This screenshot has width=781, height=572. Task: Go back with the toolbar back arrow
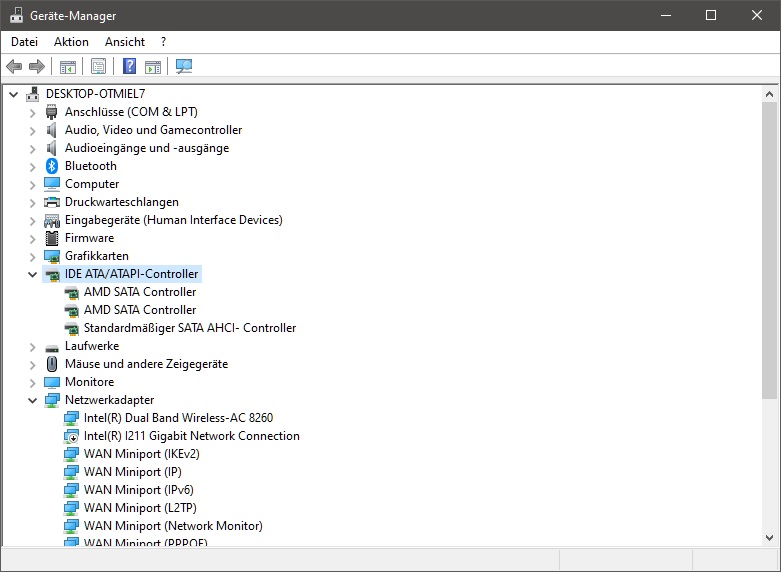pyautogui.click(x=14, y=66)
